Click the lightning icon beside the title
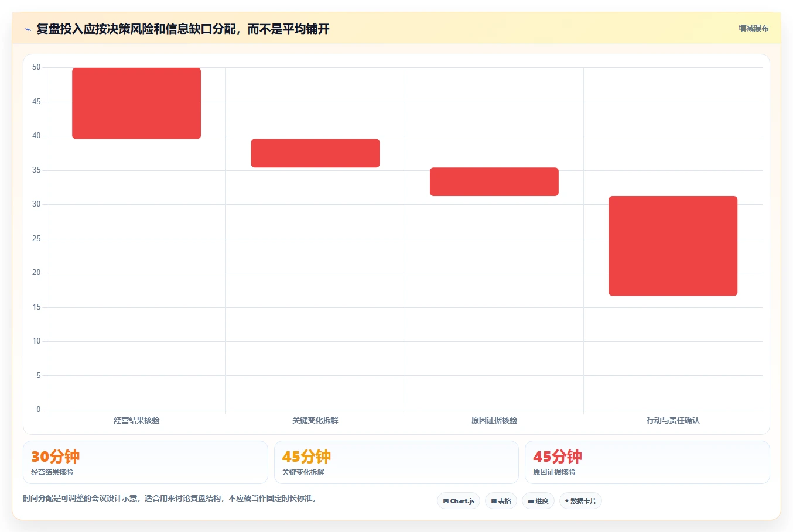 pos(28,29)
